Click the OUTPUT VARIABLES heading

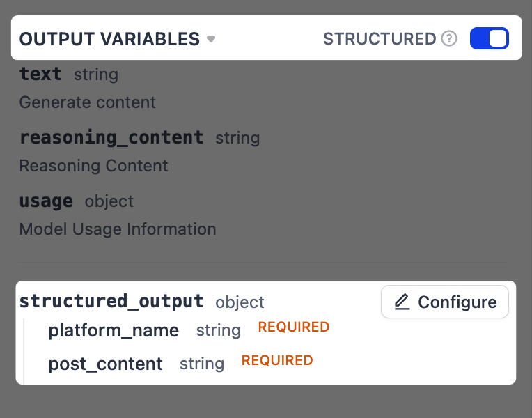click(109, 39)
